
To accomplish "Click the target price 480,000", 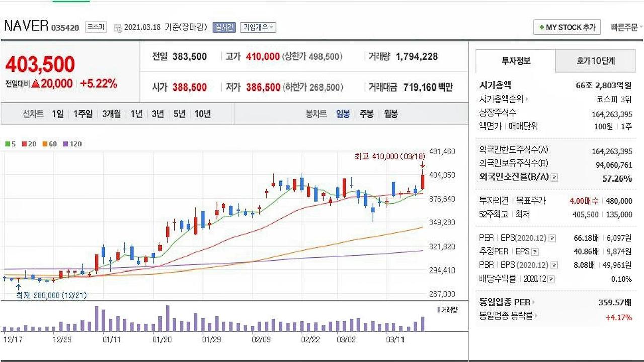I will [x=619, y=201].
